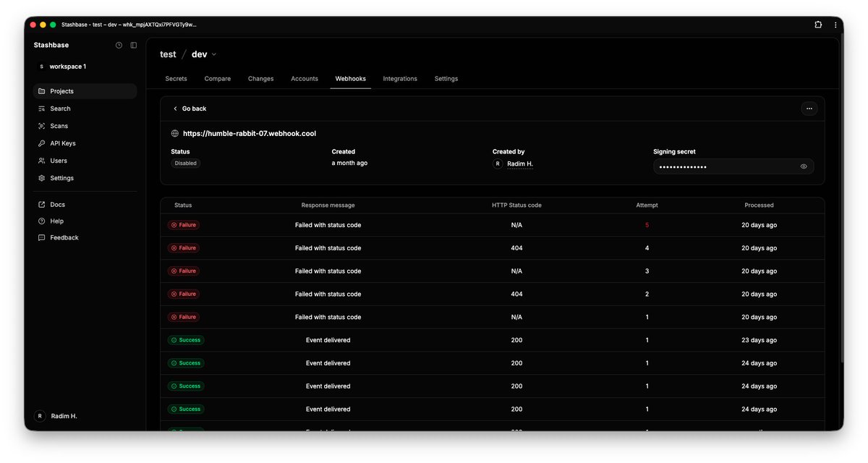The width and height of the screenshot is (868, 463).
Task: Click the Response message column header
Action: [x=328, y=205]
